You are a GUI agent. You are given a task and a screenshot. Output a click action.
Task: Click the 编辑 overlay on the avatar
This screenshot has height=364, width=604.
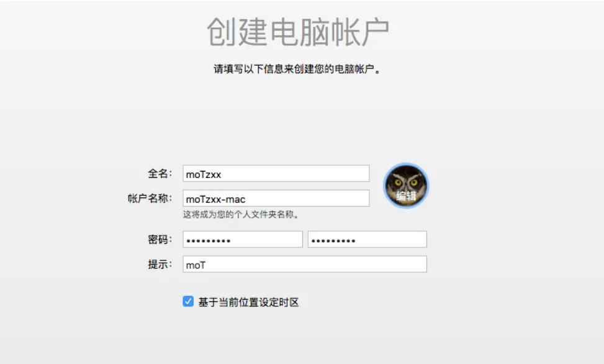pyautogui.click(x=406, y=196)
